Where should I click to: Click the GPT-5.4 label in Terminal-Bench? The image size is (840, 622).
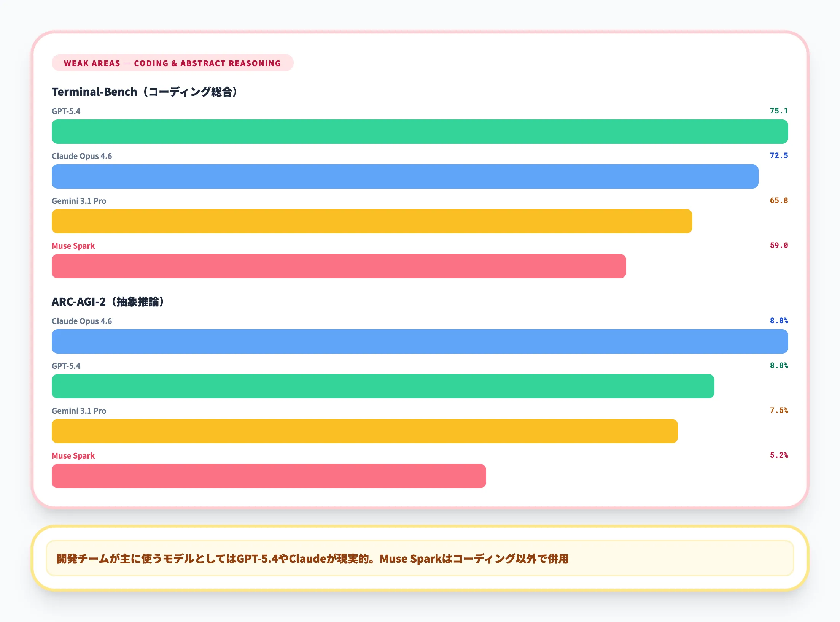pyautogui.click(x=67, y=111)
